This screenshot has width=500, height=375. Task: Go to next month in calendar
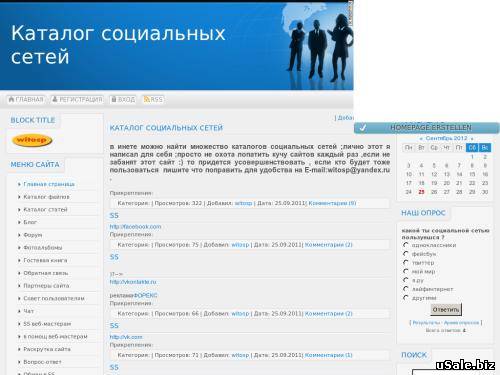click(x=472, y=138)
